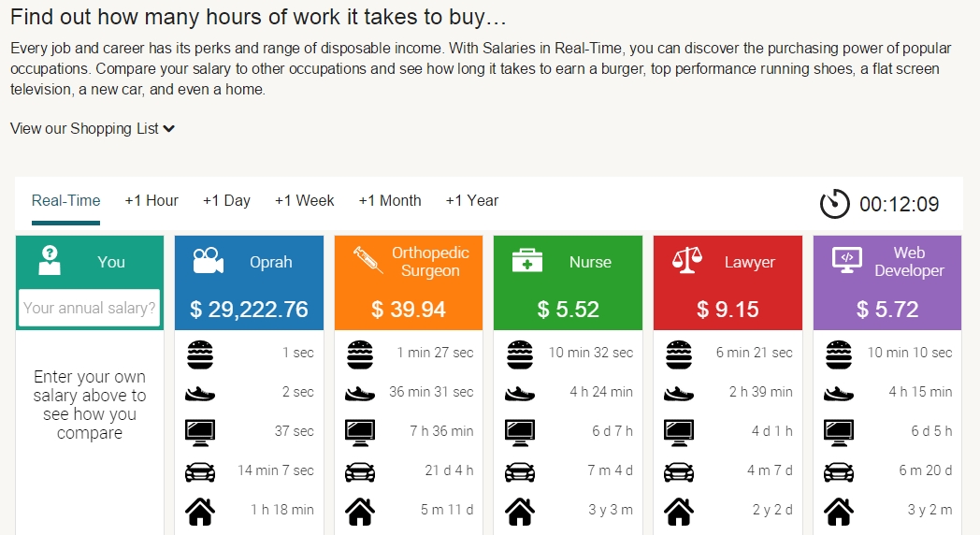
Task: Click the car icon in Oprah column
Action: [200, 472]
